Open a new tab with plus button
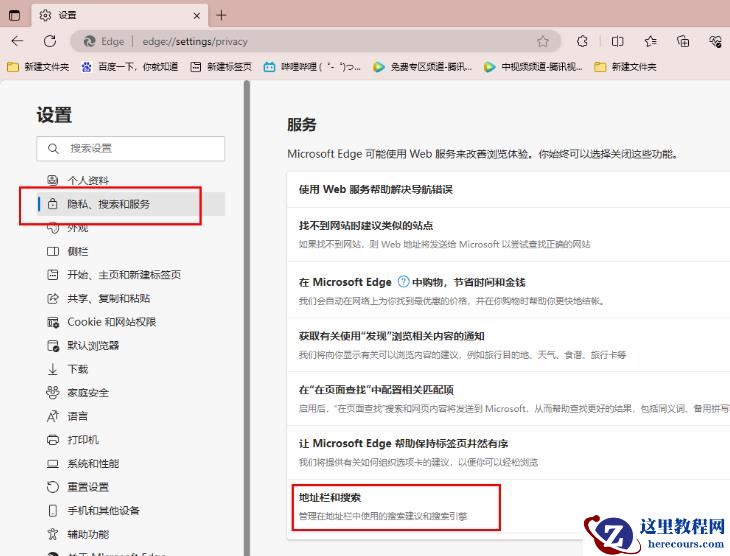 tap(221, 15)
